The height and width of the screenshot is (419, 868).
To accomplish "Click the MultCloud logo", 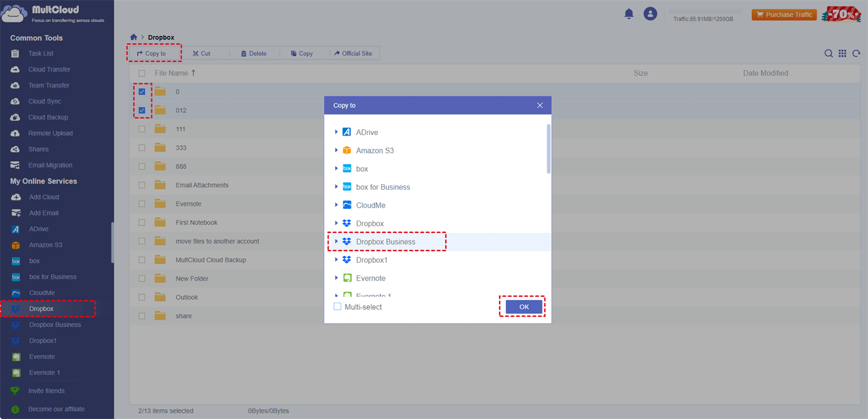I will tap(54, 14).
